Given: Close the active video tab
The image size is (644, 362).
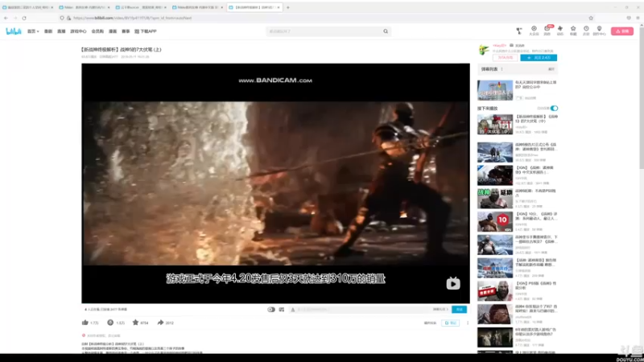Looking at the screenshot, I should (279, 7).
